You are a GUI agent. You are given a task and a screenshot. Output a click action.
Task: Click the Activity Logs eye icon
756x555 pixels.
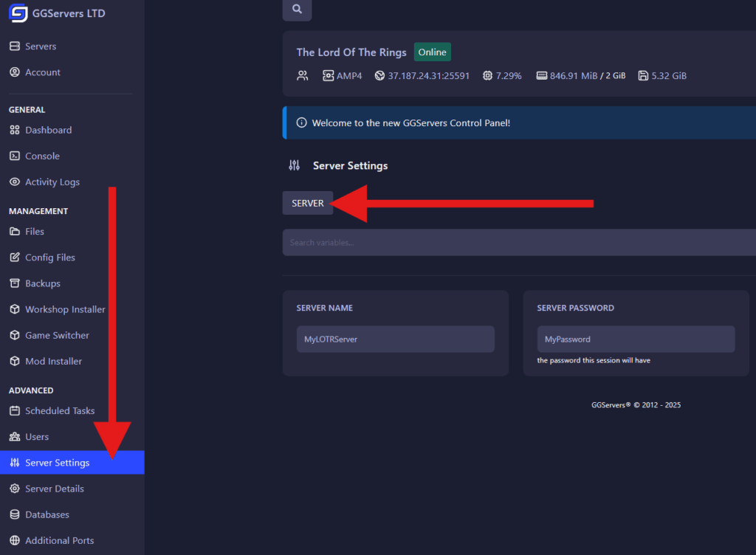pyautogui.click(x=14, y=182)
